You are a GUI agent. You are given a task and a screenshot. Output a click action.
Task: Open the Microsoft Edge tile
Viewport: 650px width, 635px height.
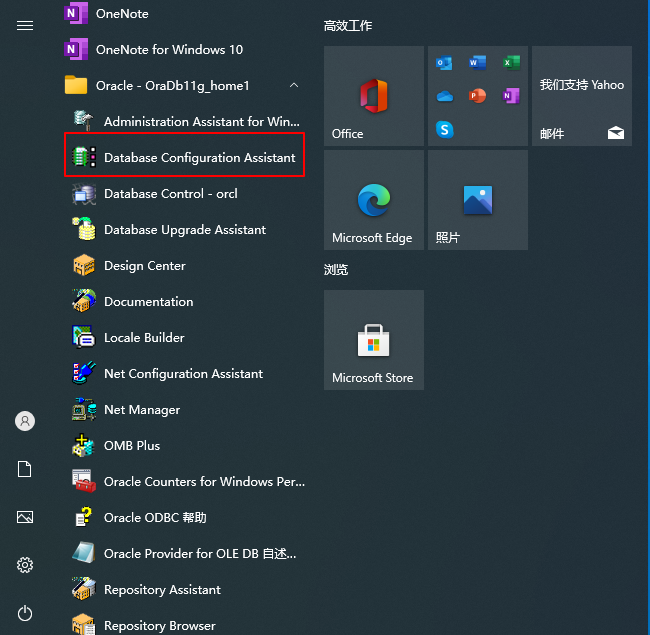(x=374, y=200)
